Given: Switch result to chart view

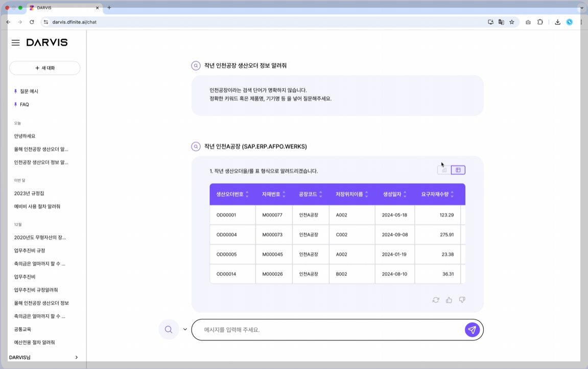Looking at the screenshot, I should [x=444, y=170].
